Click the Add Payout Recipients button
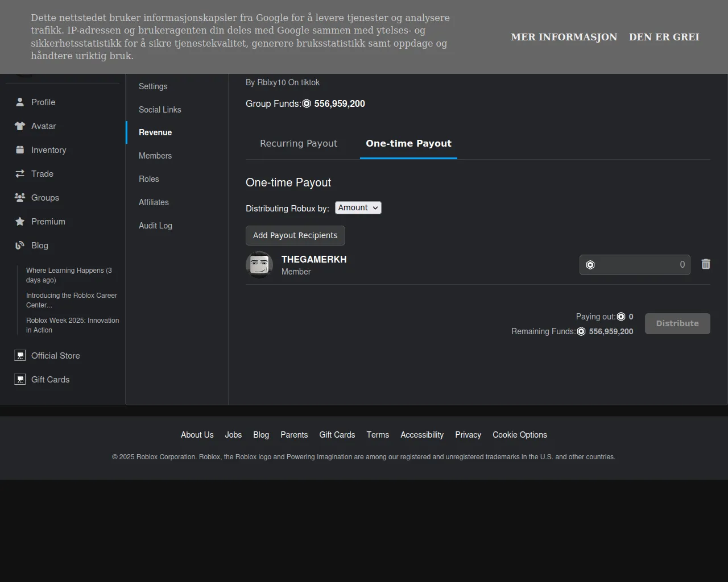728x582 pixels. [295, 235]
